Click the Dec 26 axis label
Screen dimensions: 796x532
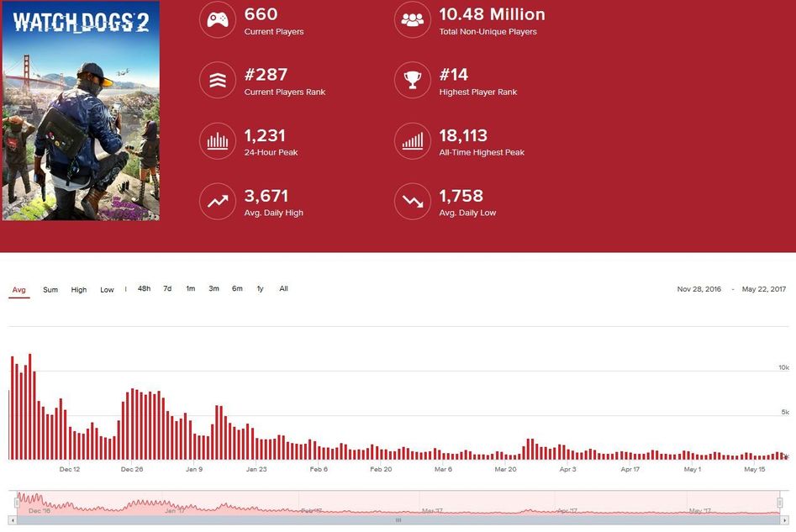pyautogui.click(x=131, y=469)
